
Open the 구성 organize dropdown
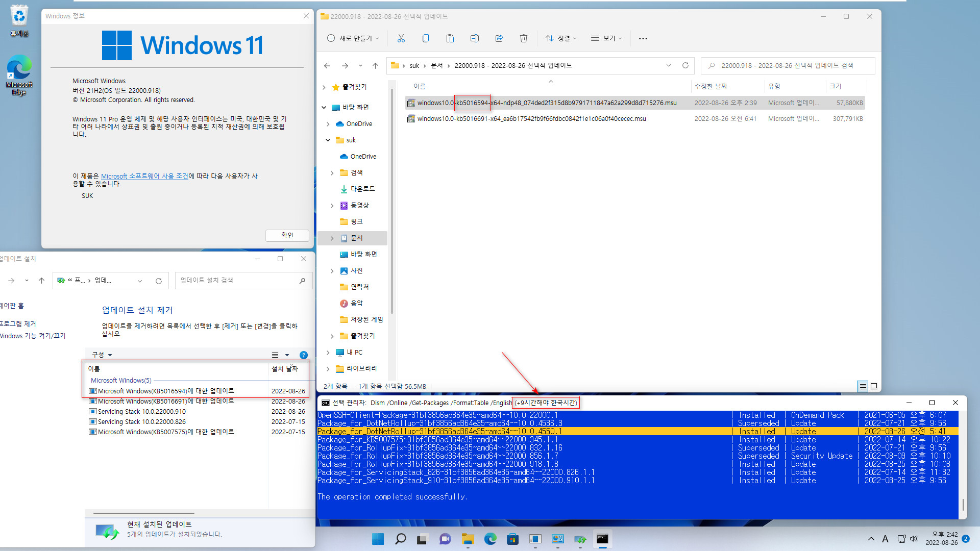102,355
